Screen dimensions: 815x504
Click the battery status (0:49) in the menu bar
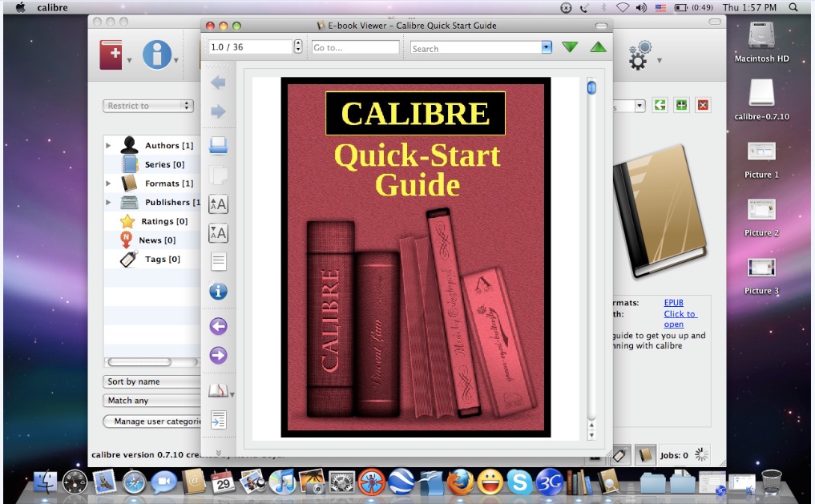(x=693, y=7)
